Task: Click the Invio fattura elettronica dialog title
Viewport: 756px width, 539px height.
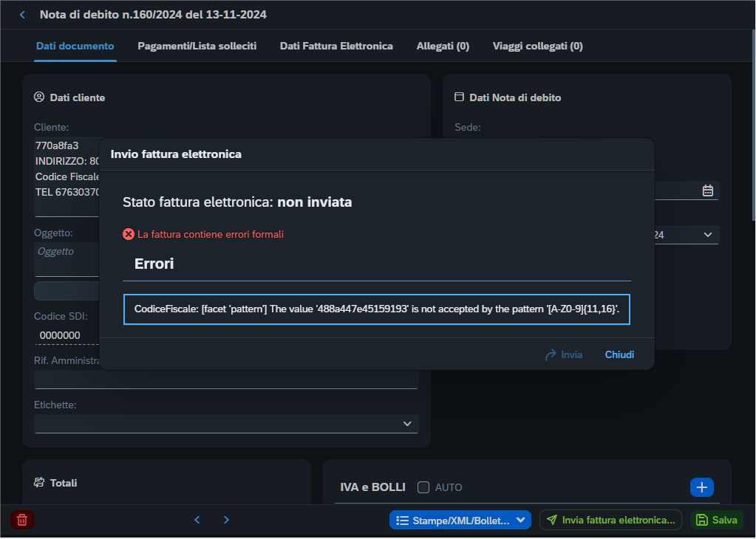Action: tap(176, 154)
